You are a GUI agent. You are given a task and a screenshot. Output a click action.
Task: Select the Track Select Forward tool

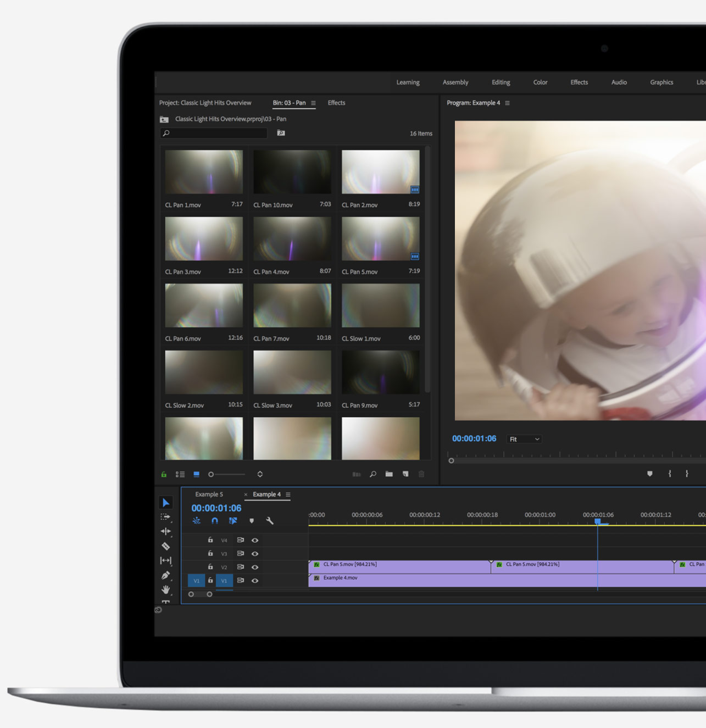(x=165, y=517)
